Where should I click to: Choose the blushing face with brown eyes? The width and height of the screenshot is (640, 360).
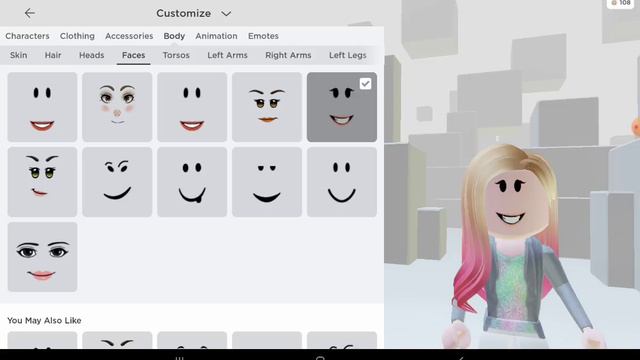tap(117, 107)
